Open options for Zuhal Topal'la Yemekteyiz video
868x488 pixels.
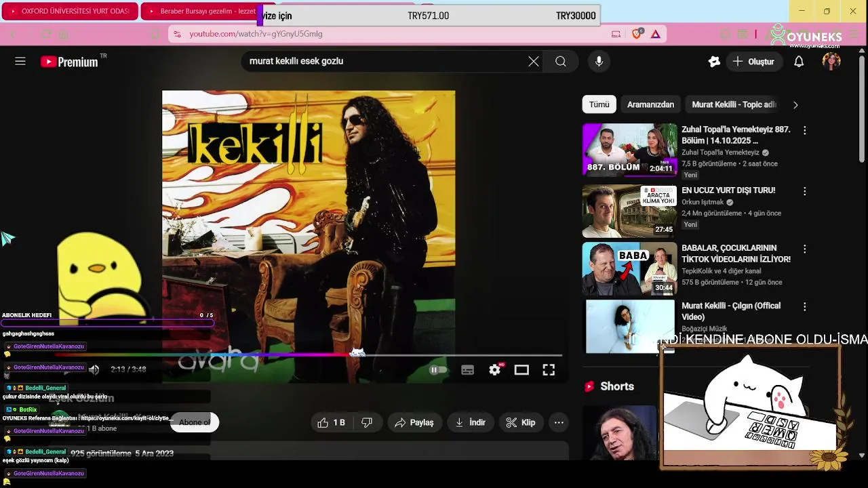[805, 130]
